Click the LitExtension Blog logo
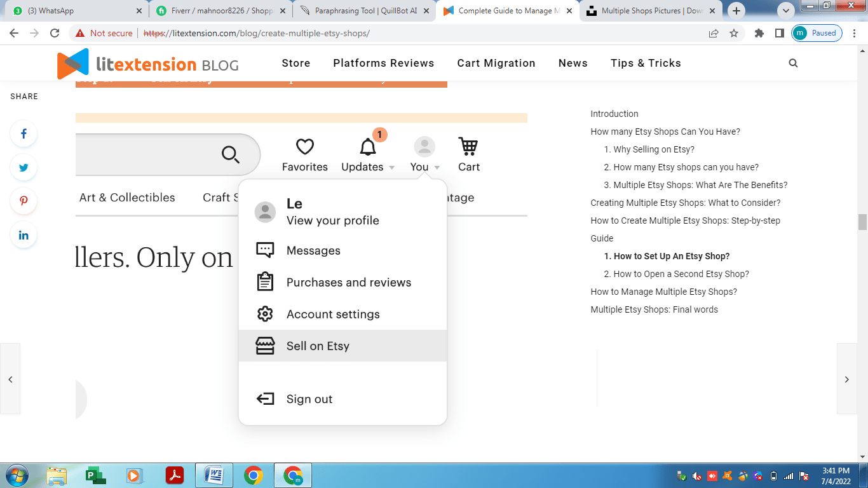The height and width of the screenshot is (488, 868). tap(147, 64)
